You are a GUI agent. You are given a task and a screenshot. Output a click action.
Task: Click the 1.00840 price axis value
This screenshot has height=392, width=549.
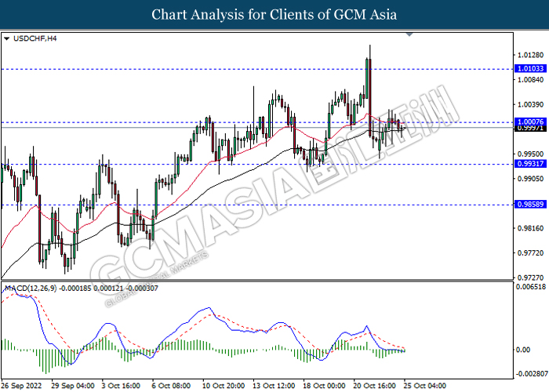pos(530,80)
